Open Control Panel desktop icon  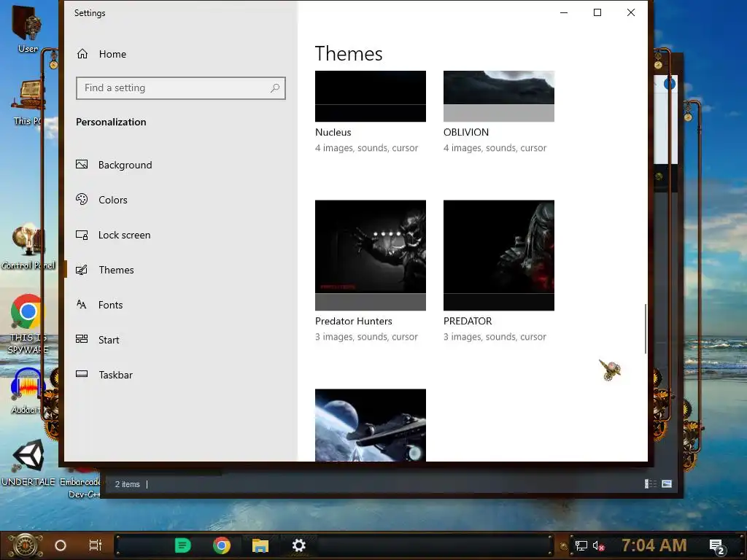click(28, 248)
